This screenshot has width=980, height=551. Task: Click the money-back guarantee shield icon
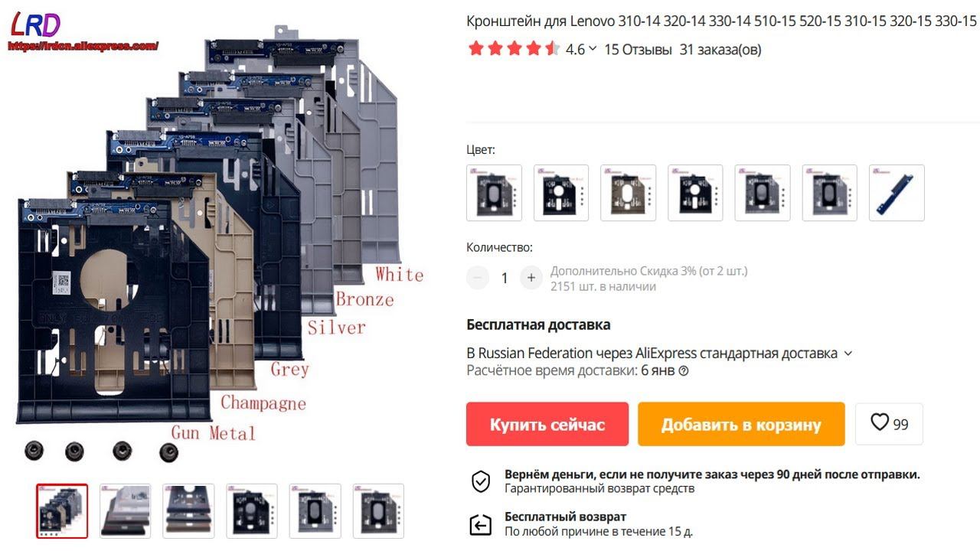[480, 481]
